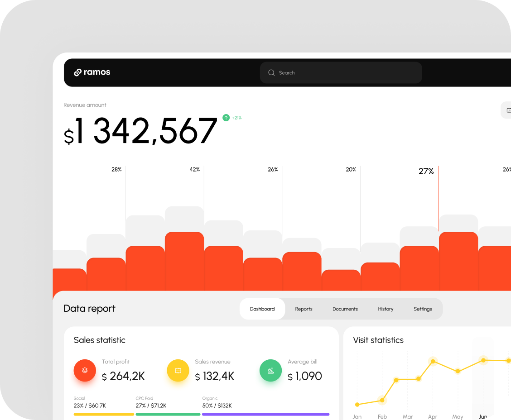Click the yellow Sales revenue icon
The height and width of the screenshot is (420, 511).
click(178, 370)
